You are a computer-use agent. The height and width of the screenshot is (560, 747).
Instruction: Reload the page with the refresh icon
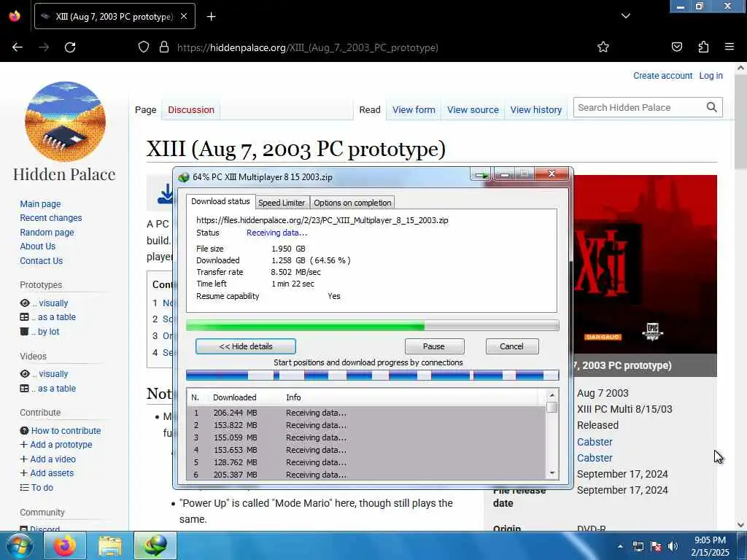pyautogui.click(x=70, y=47)
